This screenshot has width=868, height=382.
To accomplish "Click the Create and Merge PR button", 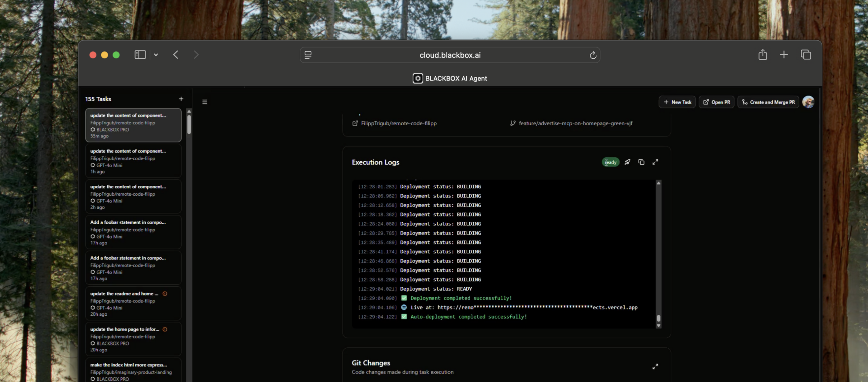I will 768,102.
